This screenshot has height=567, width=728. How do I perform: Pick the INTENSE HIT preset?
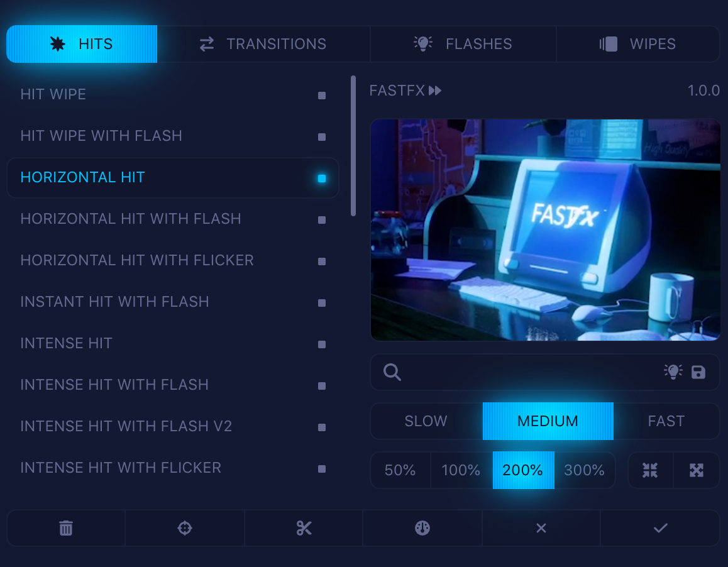point(173,344)
